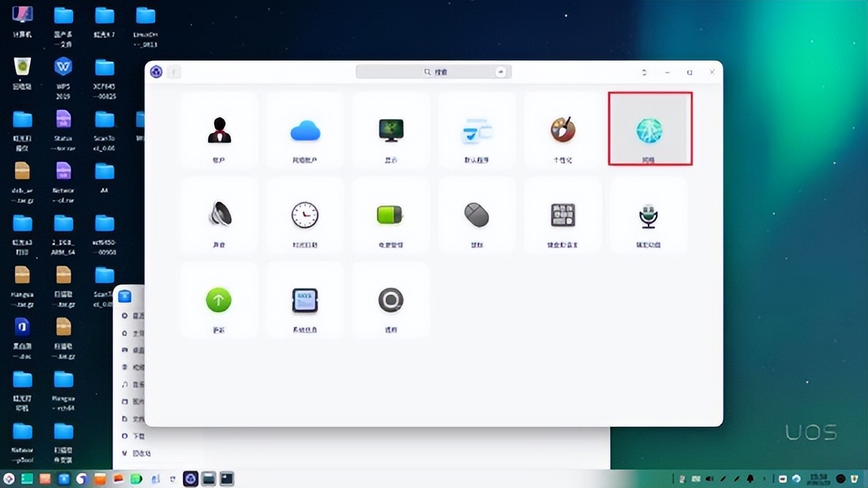Open the Network settings module
Image resolution: width=868 pixels, height=488 pixels.
pos(649,129)
